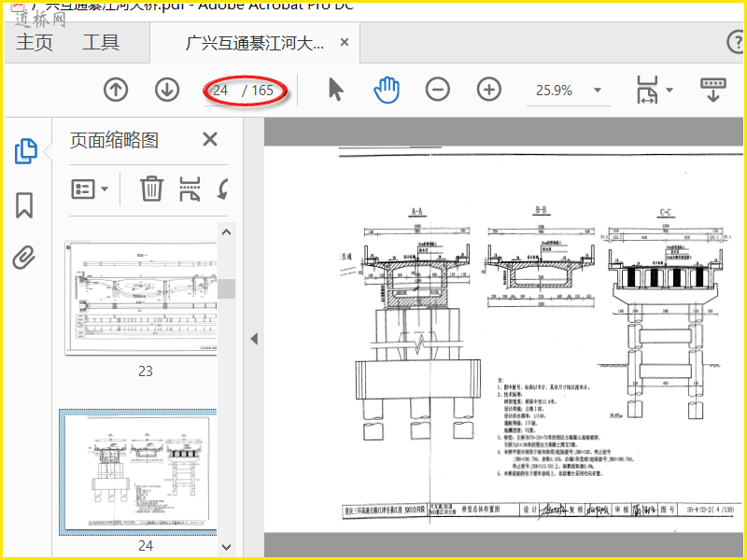Click the page label 23 under thumbnail
Screen dimensions: 747x560
point(146,371)
